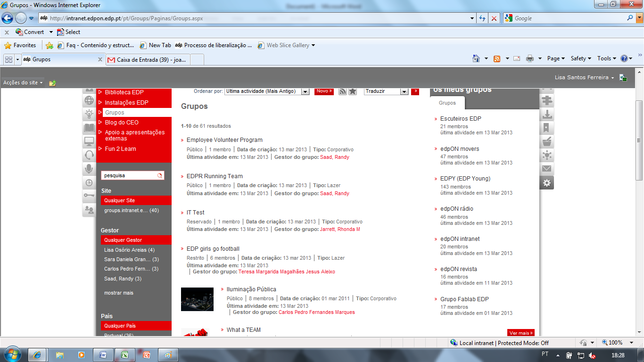Open the Page menu dropdown

(x=556, y=58)
